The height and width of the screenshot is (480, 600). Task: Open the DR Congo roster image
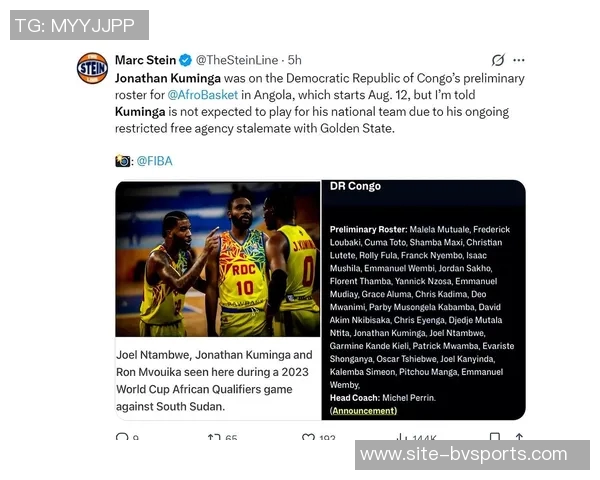click(424, 300)
